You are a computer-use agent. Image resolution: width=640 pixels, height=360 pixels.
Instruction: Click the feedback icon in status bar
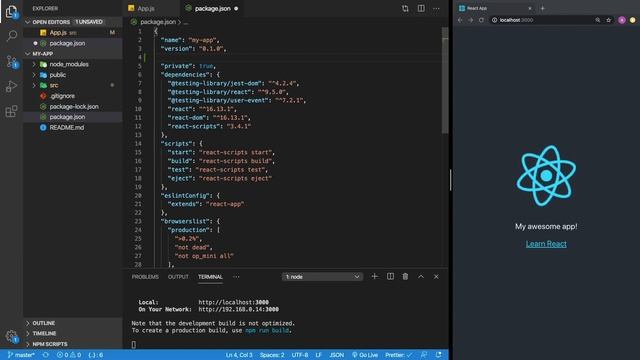(424, 355)
